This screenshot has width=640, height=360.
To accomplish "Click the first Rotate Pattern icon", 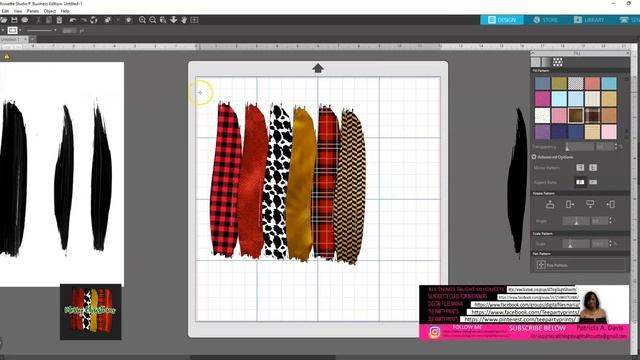I will (550, 204).
